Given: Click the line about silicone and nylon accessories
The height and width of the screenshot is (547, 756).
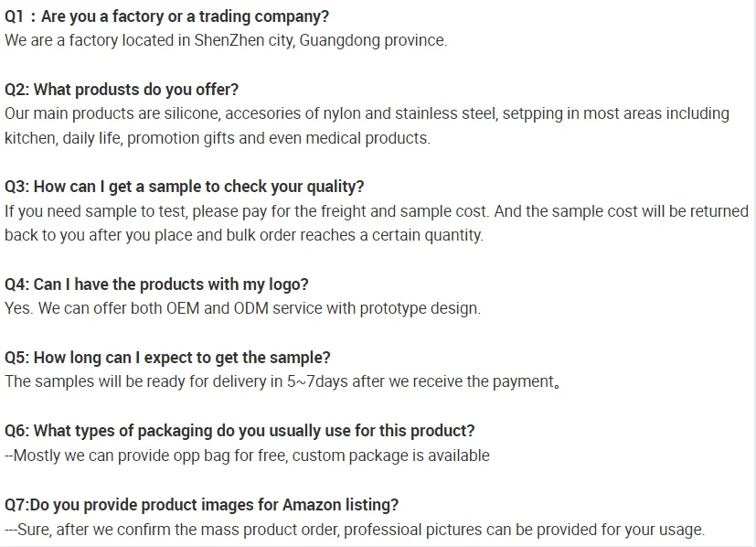Looking at the screenshot, I should (x=367, y=113).
